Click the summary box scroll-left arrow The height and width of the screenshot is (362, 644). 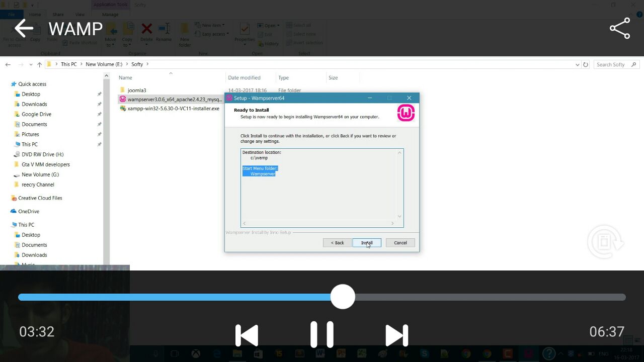245,223
